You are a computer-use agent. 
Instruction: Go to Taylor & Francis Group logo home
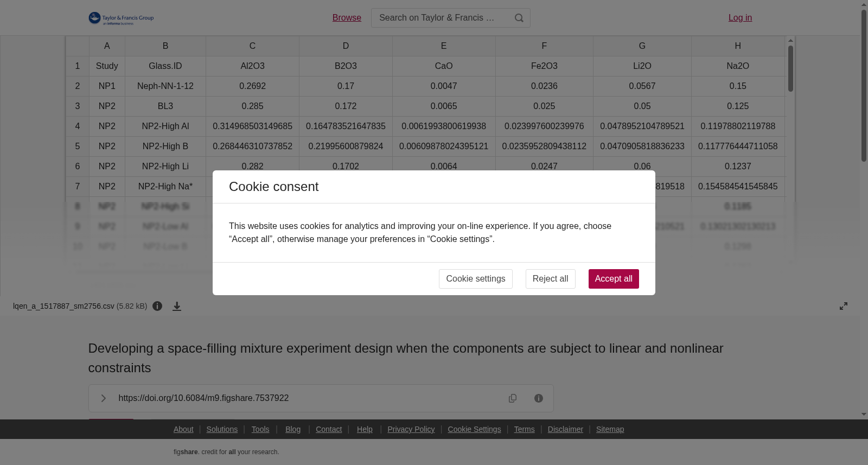(121, 18)
